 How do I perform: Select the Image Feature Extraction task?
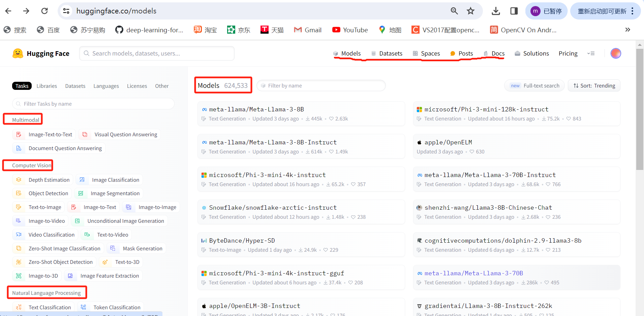tap(103, 276)
